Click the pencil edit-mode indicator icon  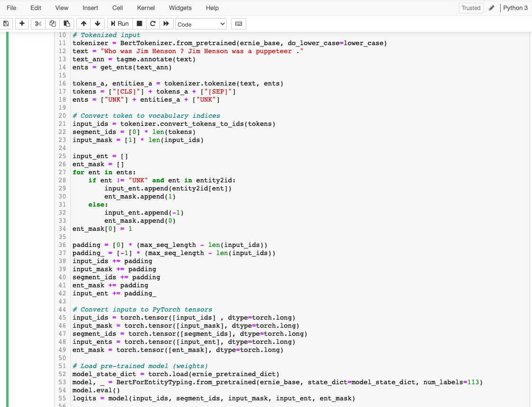click(x=492, y=8)
